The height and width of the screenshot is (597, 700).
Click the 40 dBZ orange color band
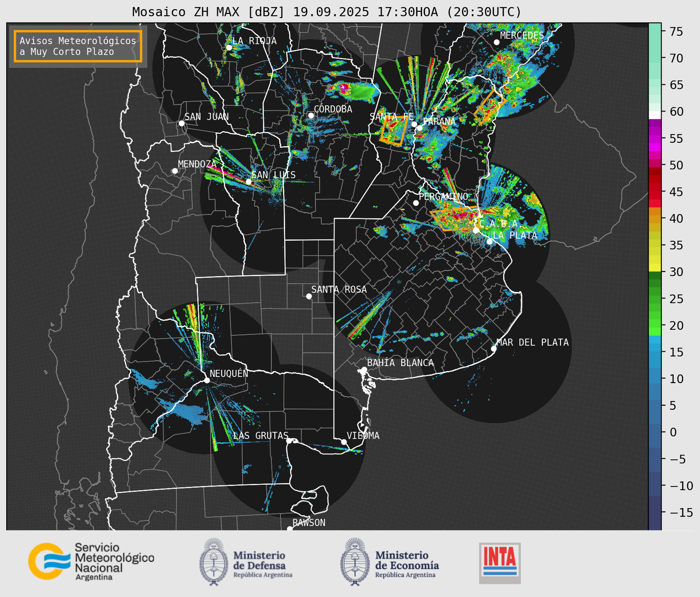coord(655,218)
